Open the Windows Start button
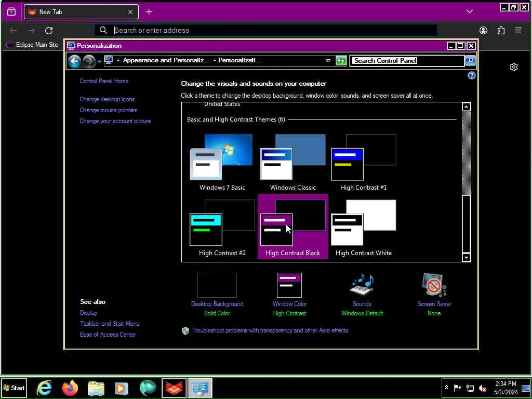 (14, 388)
